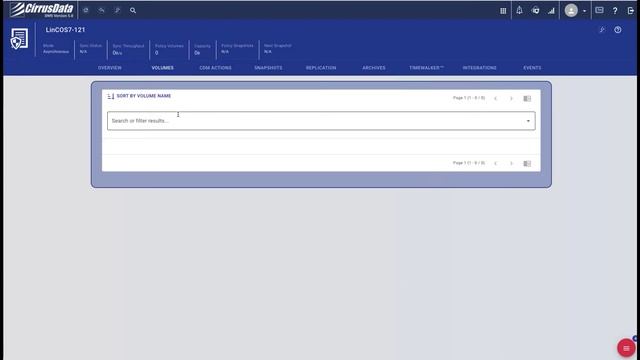Screen dimensions: 640x360
Task: Switch to the Archives tab
Action: pyautogui.click(x=374, y=68)
